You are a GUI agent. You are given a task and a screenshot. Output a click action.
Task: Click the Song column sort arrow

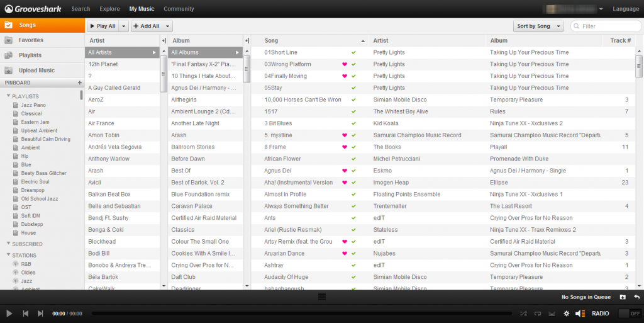(363, 41)
